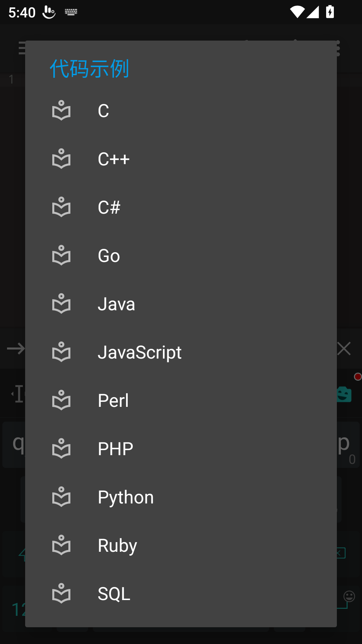Choose the Java example label
The width and height of the screenshot is (362, 644).
point(116,304)
